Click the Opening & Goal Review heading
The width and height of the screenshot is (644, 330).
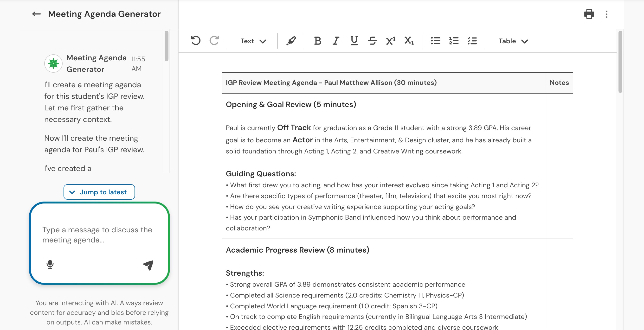point(291,104)
